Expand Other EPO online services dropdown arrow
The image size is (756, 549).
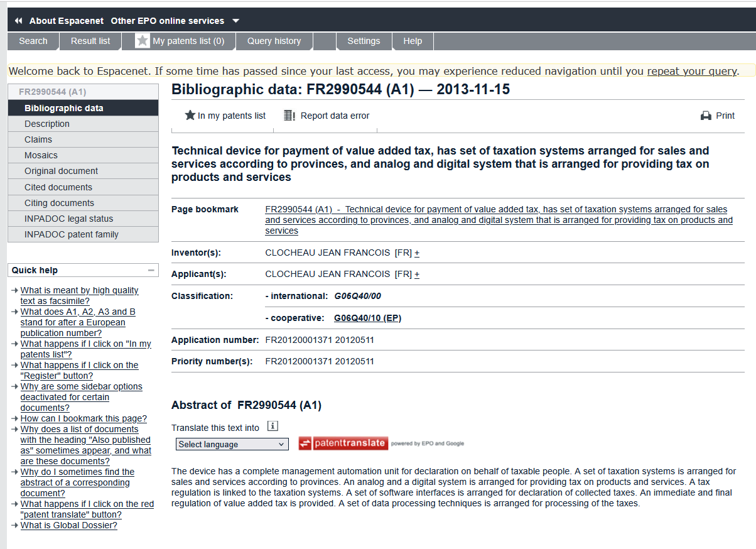236,21
